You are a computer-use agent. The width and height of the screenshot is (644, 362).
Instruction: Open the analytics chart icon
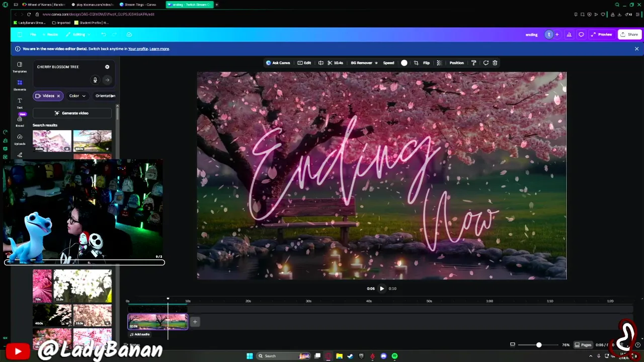tap(569, 35)
